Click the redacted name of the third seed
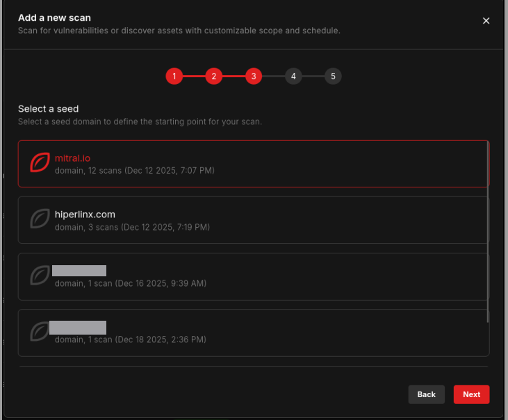 coord(79,271)
